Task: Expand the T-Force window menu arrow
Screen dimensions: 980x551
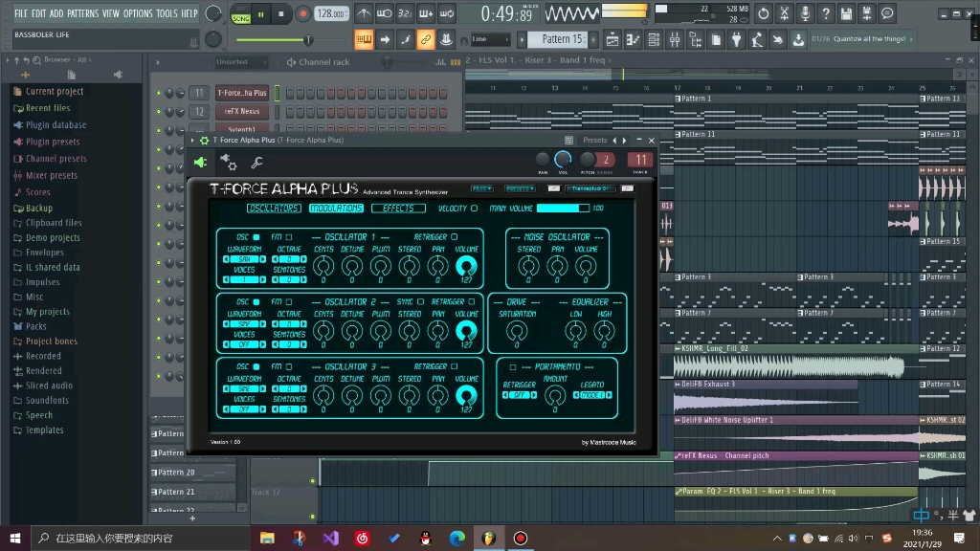Action: [192, 140]
